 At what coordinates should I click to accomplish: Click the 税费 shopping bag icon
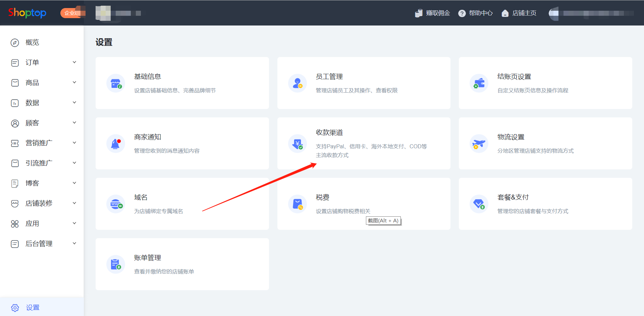[x=297, y=204]
